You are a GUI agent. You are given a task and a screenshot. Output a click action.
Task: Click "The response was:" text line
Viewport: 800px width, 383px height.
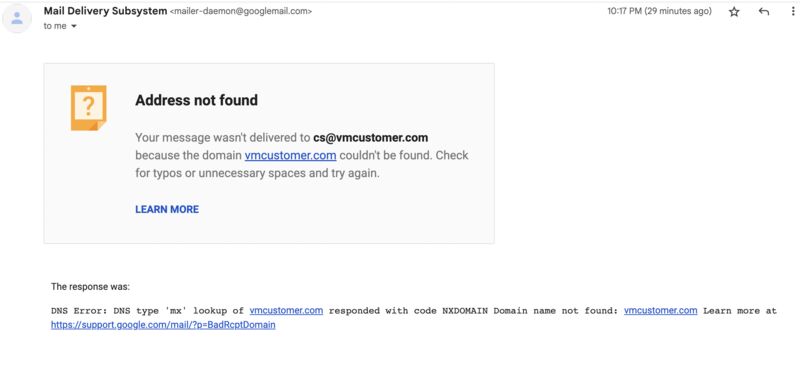coord(90,287)
